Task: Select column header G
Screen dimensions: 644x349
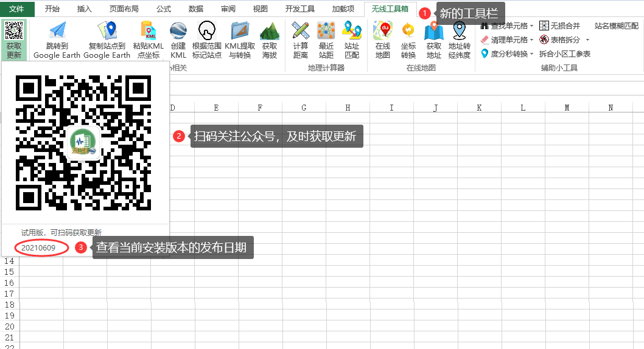Action: point(304,108)
